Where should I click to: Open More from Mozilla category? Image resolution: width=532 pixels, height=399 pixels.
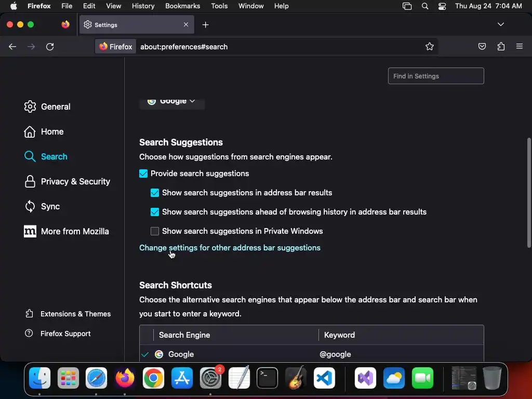click(x=66, y=231)
